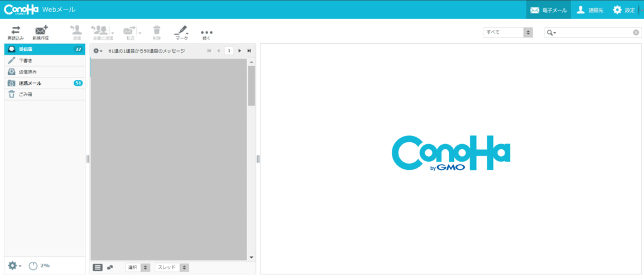Open the スレッド dropdown
Viewport: 644px width, 280px height.
pyautogui.click(x=172, y=267)
